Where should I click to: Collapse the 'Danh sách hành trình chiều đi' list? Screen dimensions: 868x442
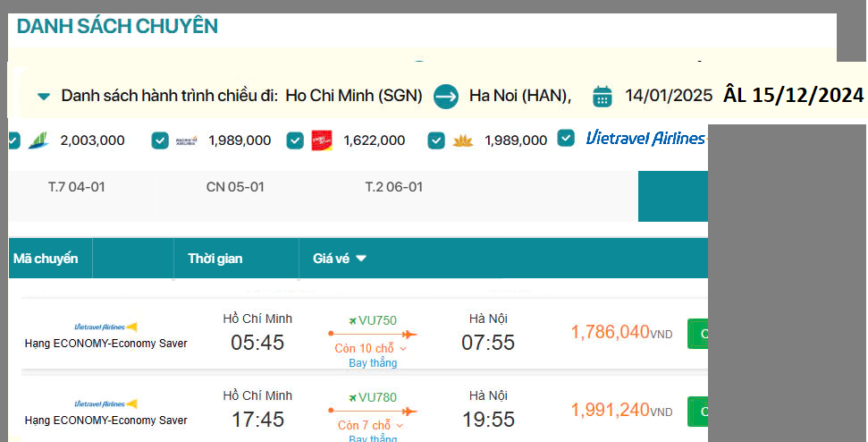pyautogui.click(x=43, y=97)
